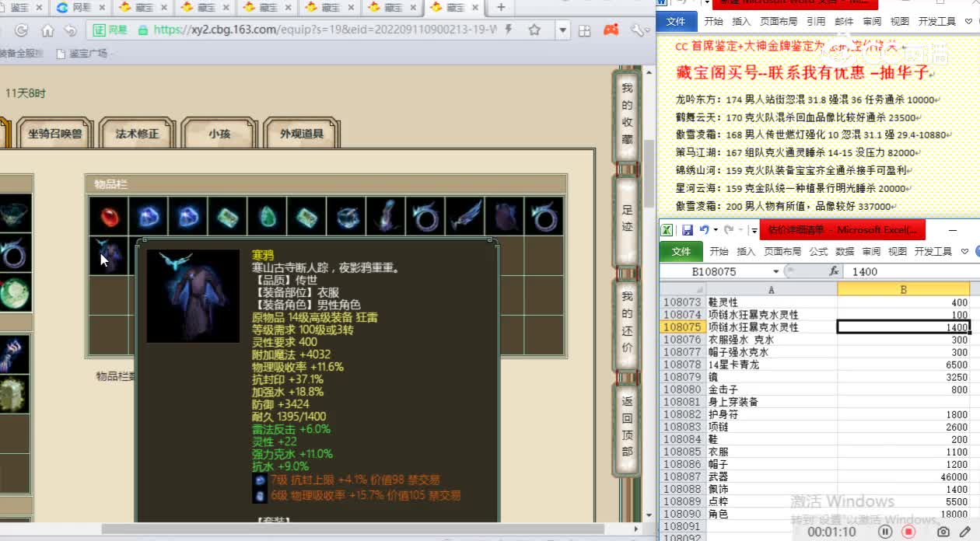
Task: Bookmark this page with the star icon
Action: coord(534,30)
